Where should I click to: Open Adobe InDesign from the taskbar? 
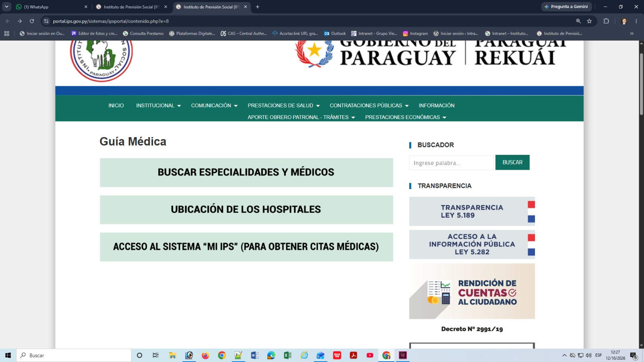click(402, 355)
